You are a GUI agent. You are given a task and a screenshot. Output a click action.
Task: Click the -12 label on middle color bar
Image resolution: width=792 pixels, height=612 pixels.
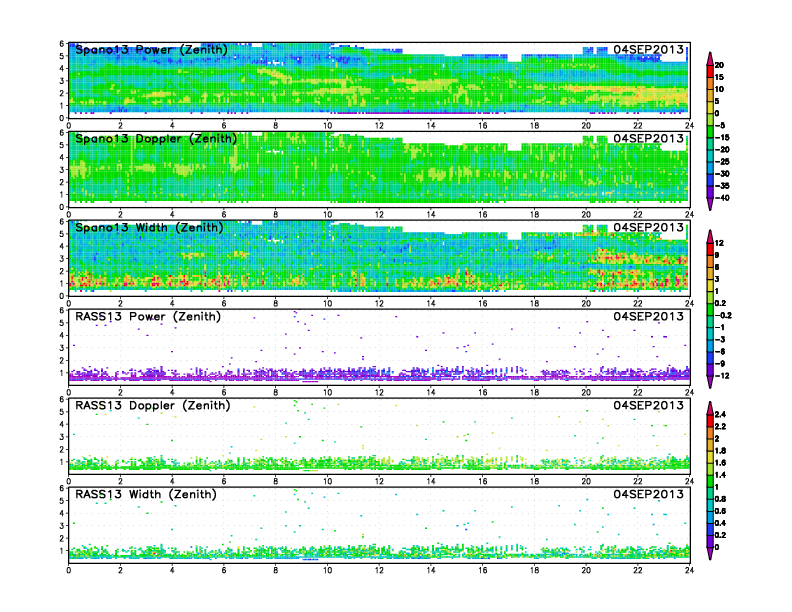tap(722, 376)
